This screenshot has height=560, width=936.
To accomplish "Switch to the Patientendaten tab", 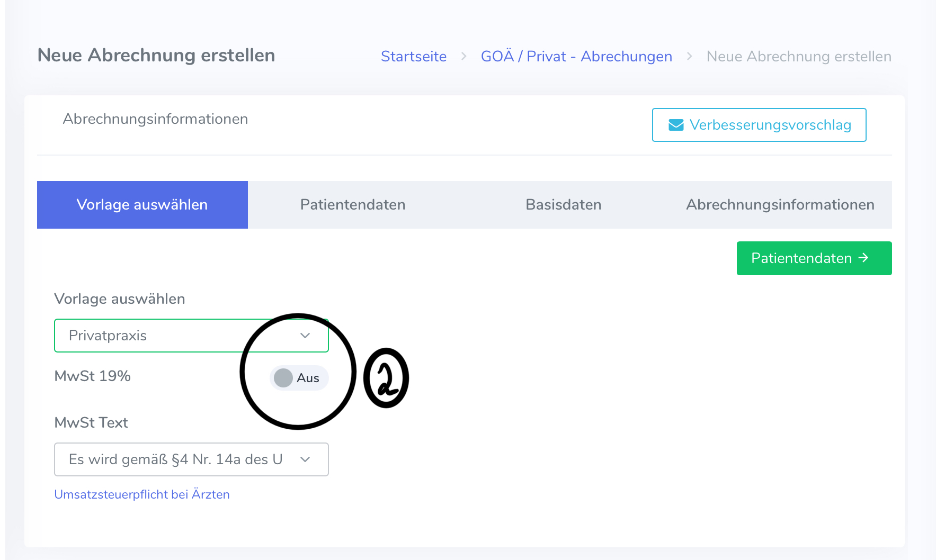I will [353, 205].
